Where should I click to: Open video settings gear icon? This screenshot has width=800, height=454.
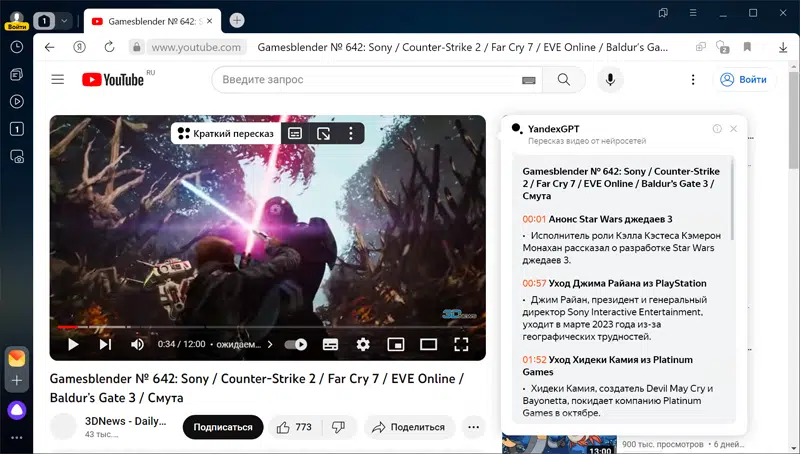(x=363, y=344)
